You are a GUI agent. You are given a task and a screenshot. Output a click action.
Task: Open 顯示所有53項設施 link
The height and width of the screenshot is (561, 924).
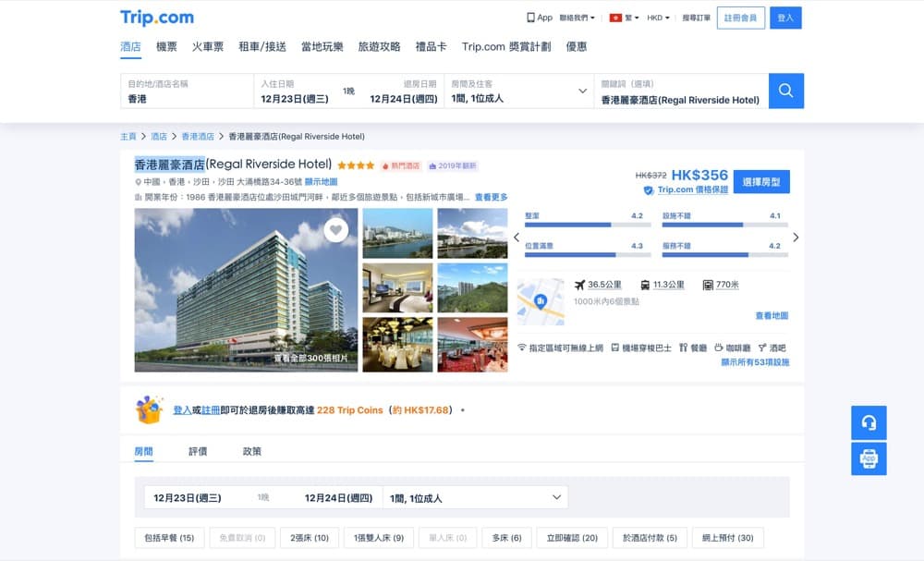pos(756,362)
